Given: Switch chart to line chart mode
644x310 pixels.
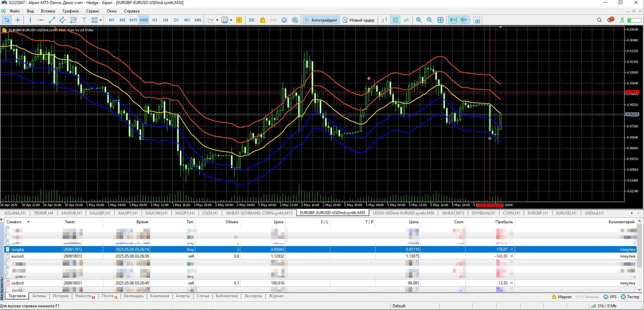Looking at the screenshot, I should click(406, 20).
